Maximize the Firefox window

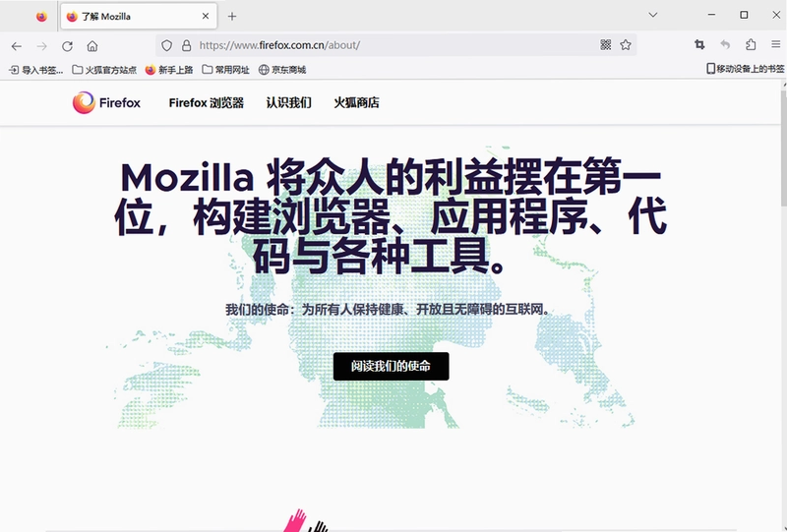tap(744, 15)
